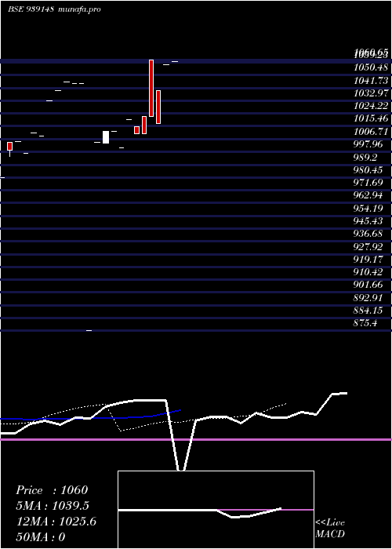Click the BSE 959148 munafa.pro title text
This screenshot has height=549, width=392.
pos(54,9)
